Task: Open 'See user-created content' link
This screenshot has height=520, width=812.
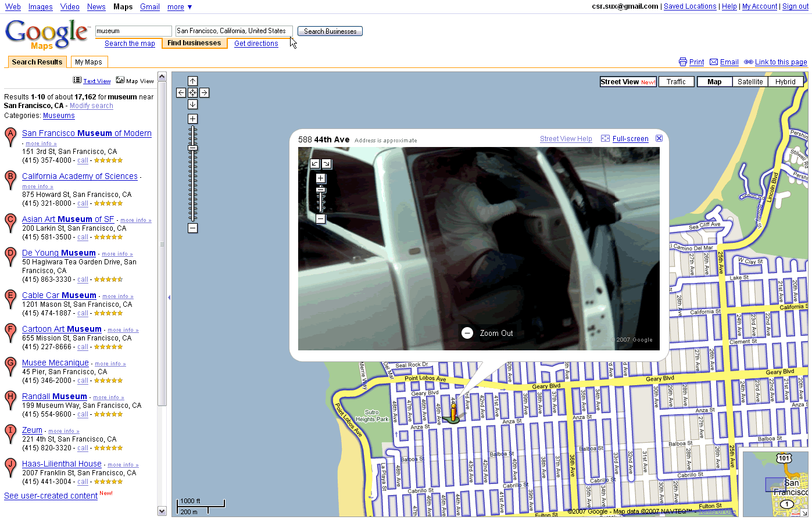Action: 51,496
